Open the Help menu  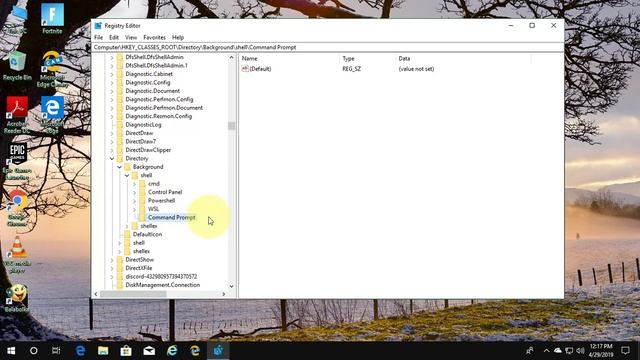tap(178, 38)
